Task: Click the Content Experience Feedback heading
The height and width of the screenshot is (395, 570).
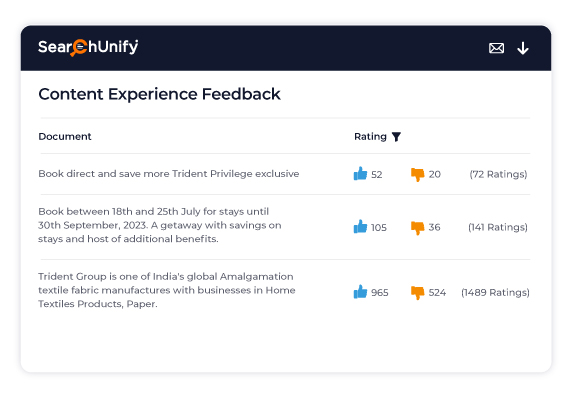Action: tap(159, 94)
